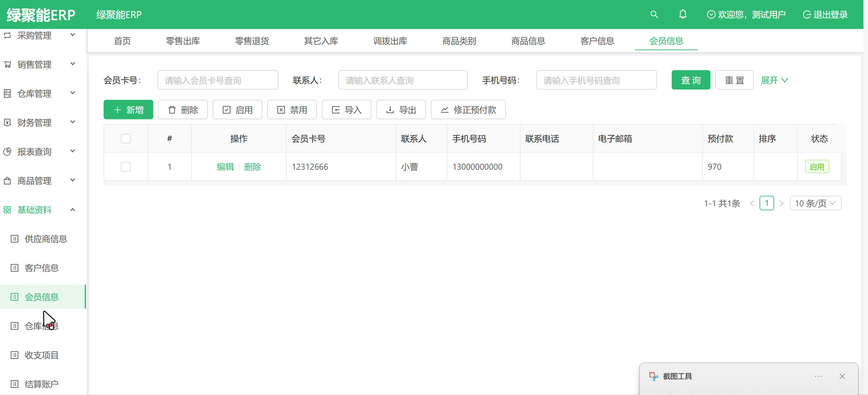The image size is (868, 395).
Task: Expand the 销售管理 menu chevron
Action: point(72,64)
